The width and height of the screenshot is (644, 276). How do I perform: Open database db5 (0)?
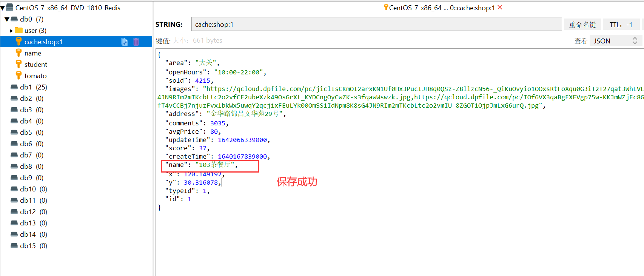coord(32,133)
